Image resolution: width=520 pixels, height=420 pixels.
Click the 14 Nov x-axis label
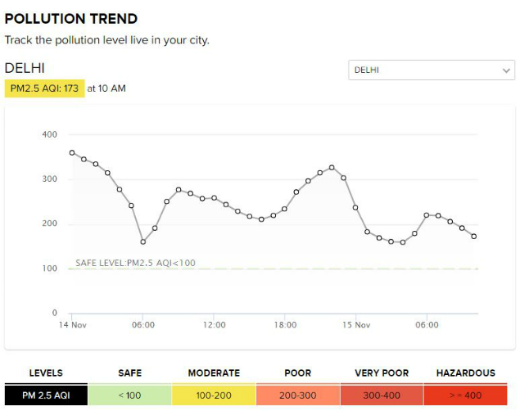(x=73, y=325)
